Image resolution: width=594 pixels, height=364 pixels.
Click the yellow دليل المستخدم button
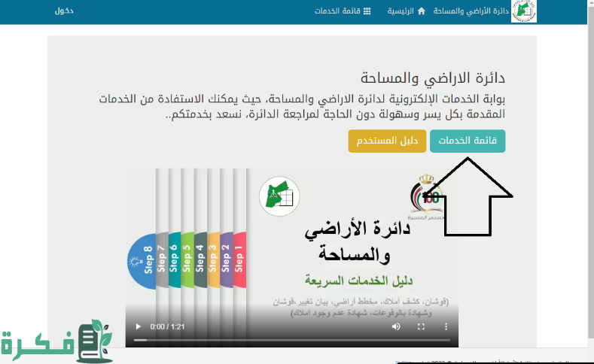[x=387, y=141]
